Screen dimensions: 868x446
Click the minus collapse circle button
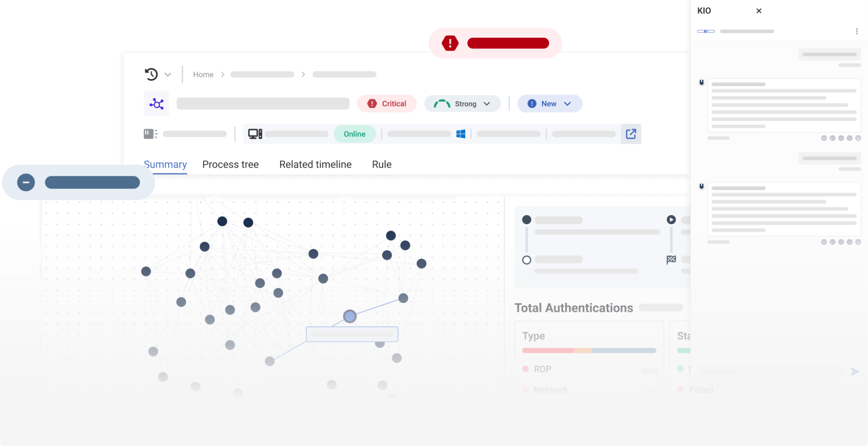(26, 182)
